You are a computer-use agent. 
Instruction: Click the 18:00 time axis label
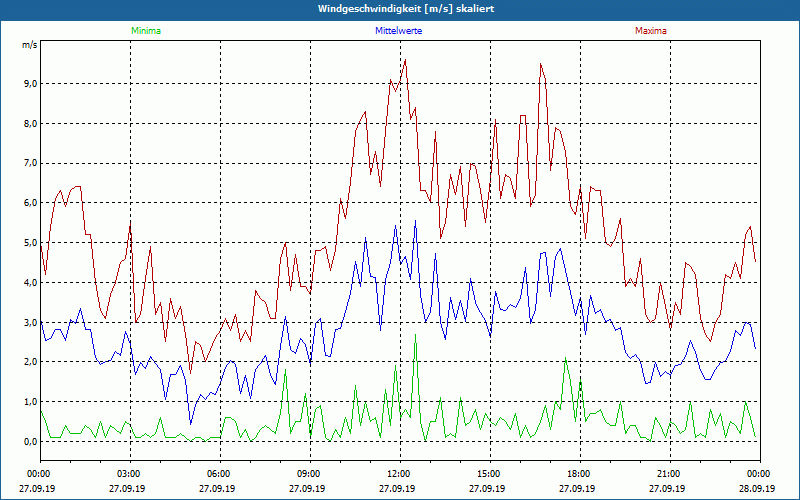(x=579, y=474)
